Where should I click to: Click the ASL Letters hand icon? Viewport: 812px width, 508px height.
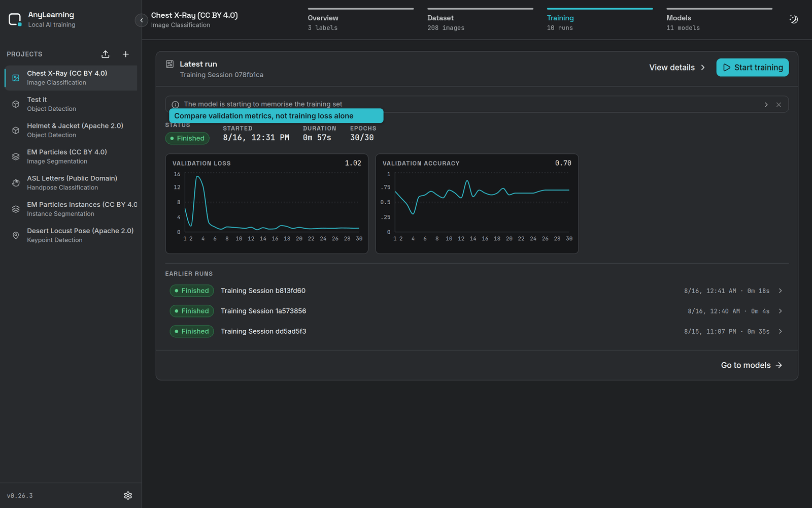16,183
